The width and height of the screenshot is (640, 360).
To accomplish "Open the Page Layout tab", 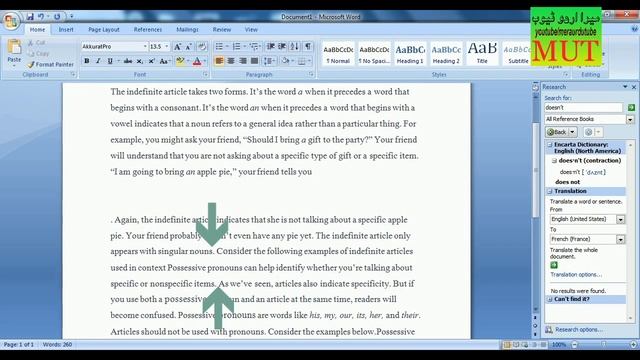I will [x=104, y=29].
